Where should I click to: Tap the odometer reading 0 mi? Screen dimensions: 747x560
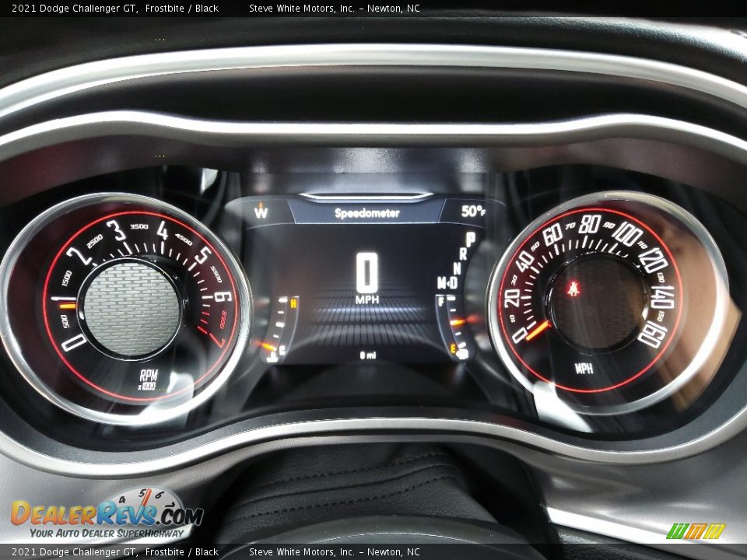click(367, 355)
